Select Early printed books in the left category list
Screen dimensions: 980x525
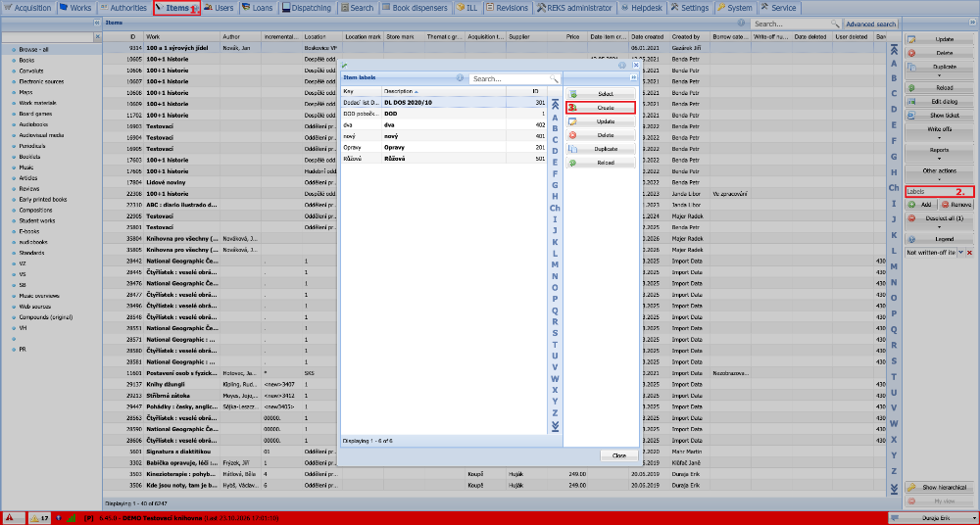point(42,200)
